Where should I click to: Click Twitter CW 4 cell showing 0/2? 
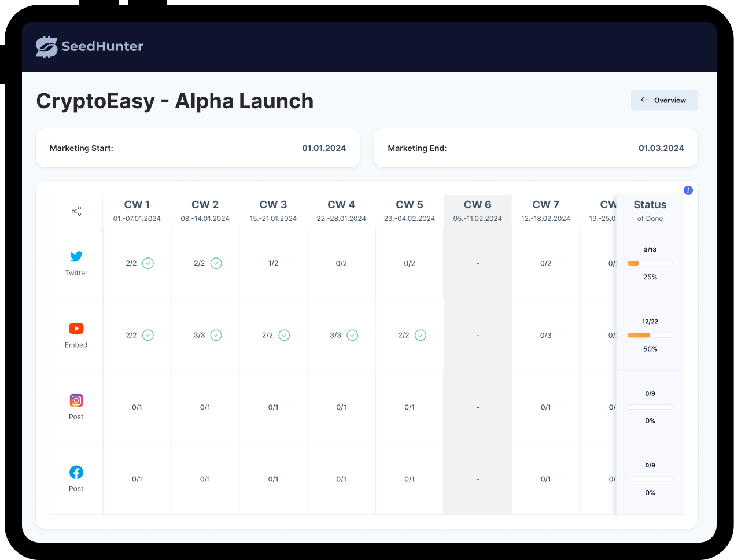[x=341, y=263]
